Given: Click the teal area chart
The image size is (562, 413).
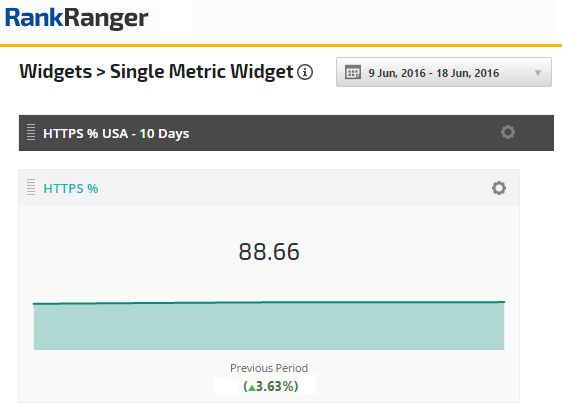Looking at the screenshot, I should 269,326.
